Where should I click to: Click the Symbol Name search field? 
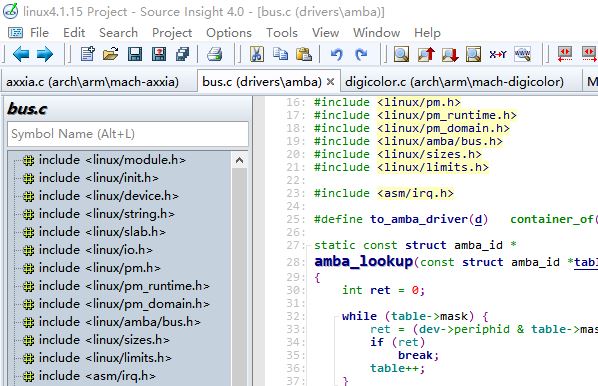[128, 134]
